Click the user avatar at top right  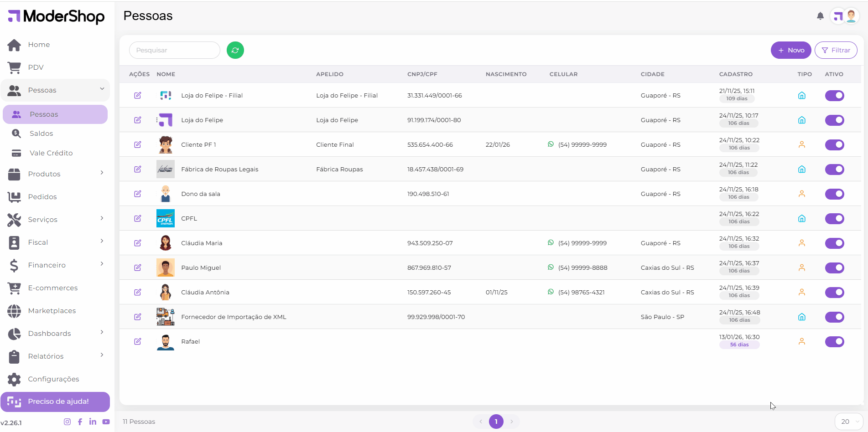[x=851, y=16]
